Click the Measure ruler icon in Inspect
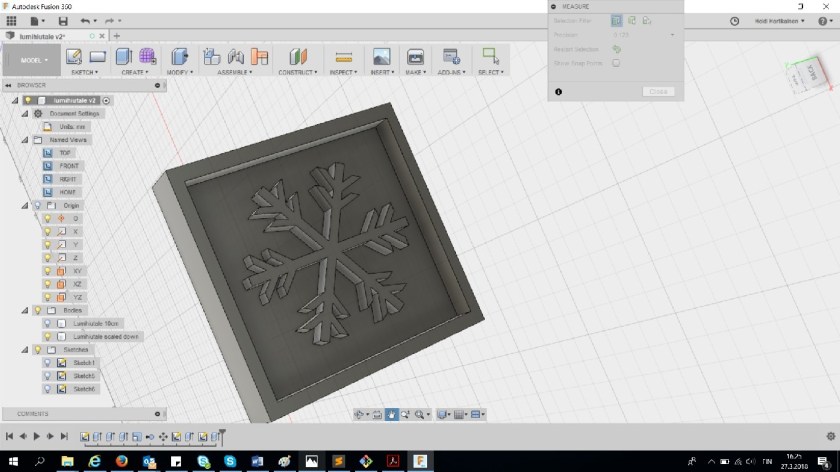 (343, 57)
